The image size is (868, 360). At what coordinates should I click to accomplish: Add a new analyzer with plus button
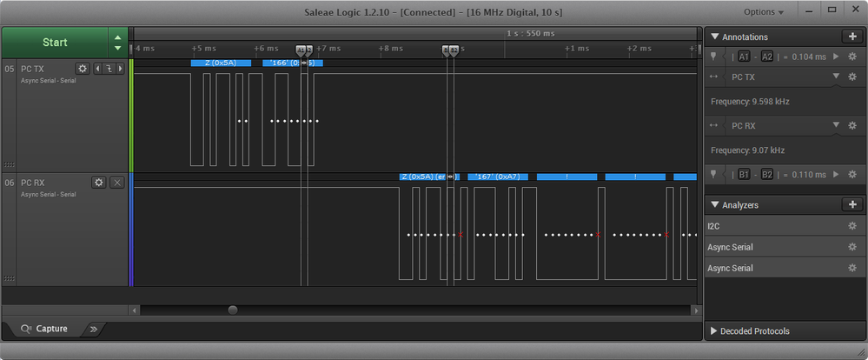coord(852,204)
